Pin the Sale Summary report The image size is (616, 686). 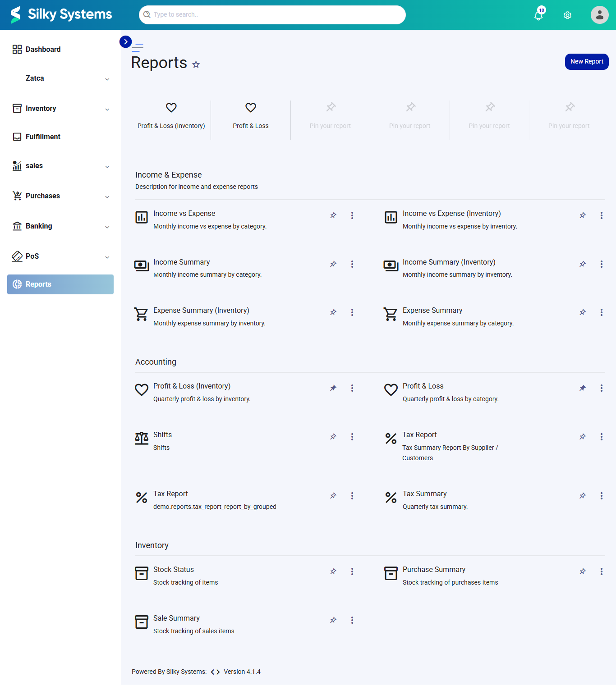333,620
